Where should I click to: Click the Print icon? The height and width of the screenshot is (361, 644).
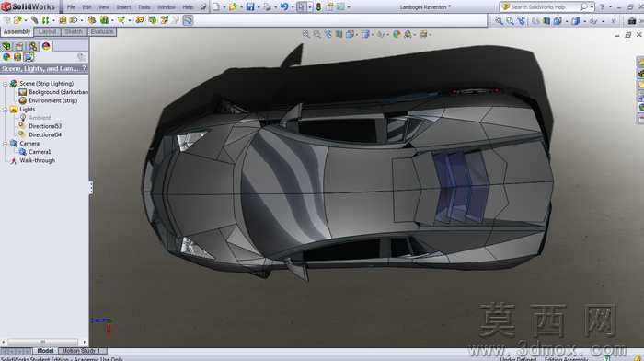coord(267,7)
